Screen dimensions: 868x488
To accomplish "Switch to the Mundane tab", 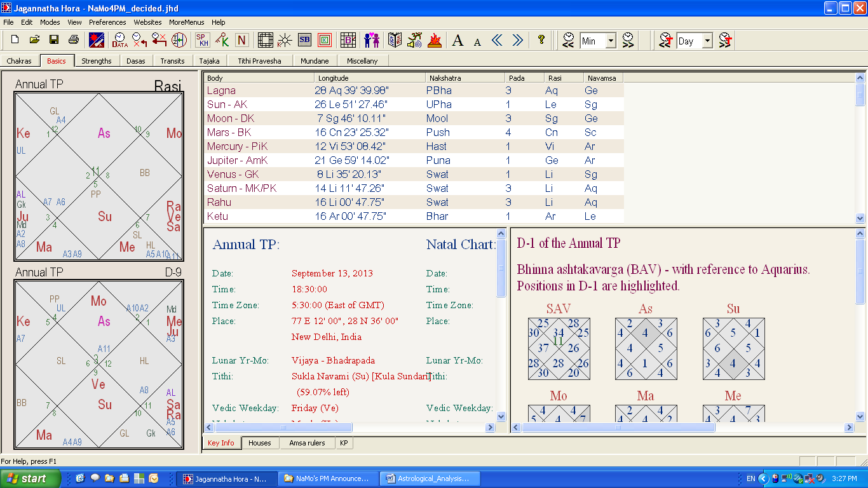I will click(315, 61).
